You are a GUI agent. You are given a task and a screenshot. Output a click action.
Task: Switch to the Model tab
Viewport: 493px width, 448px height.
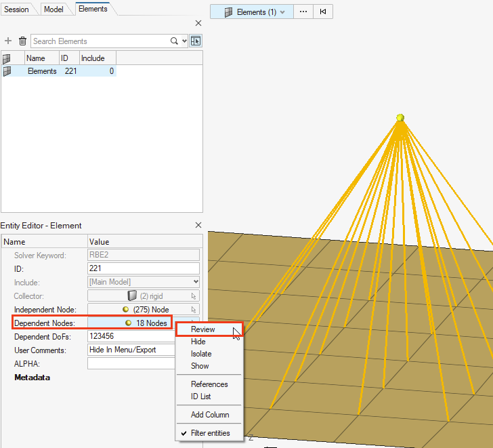point(53,9)
